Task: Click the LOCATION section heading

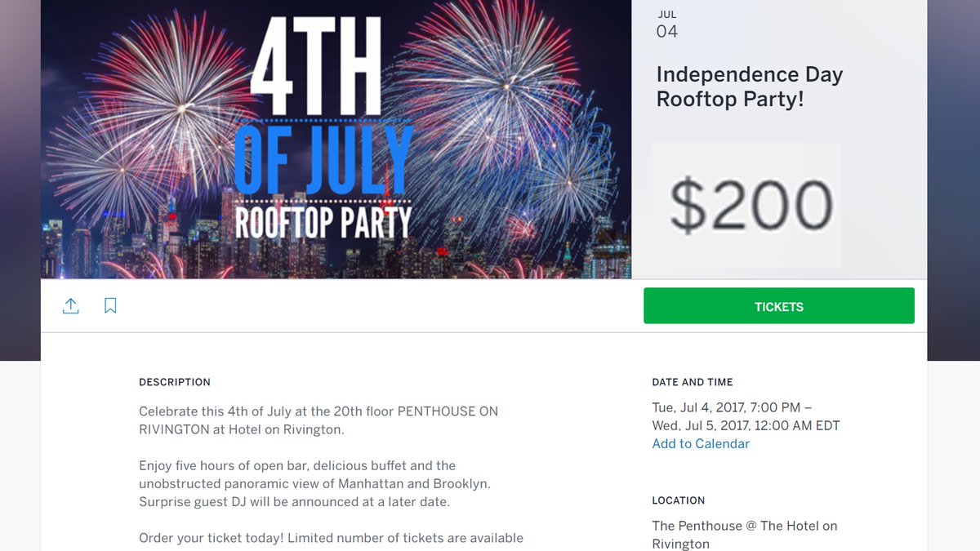Action: click(x=678, y=500)
